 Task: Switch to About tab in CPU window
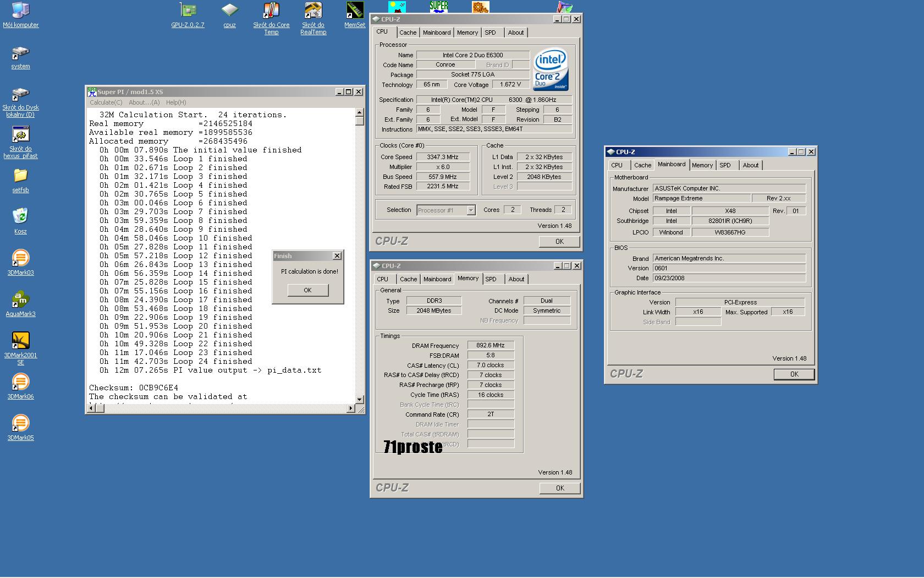516,32
